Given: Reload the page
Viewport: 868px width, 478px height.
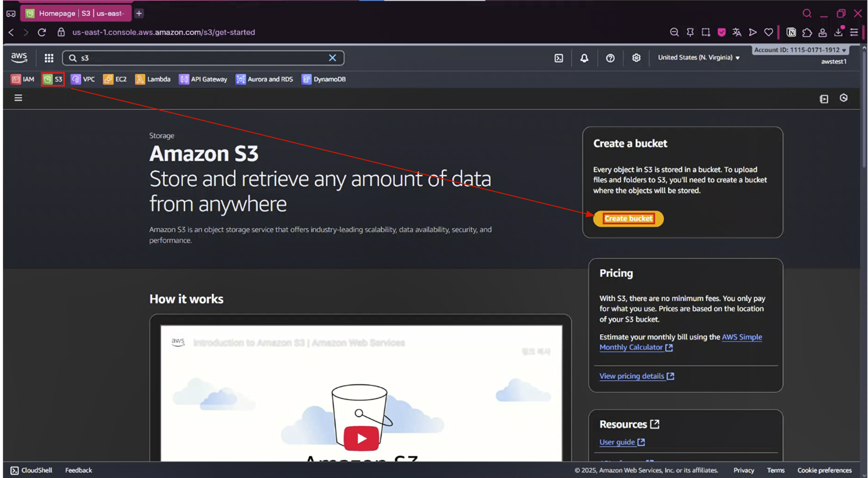Looking at the screenshot, I should tap(41, 32).
